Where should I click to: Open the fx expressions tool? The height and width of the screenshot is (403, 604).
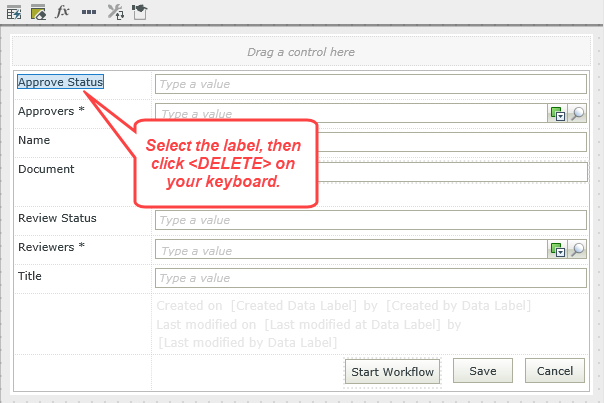pyautogui.click(x=62, y=12)
